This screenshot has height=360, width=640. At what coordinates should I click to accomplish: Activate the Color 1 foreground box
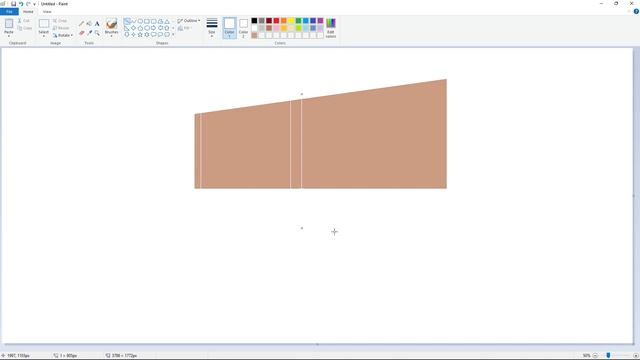click(229, 28)
